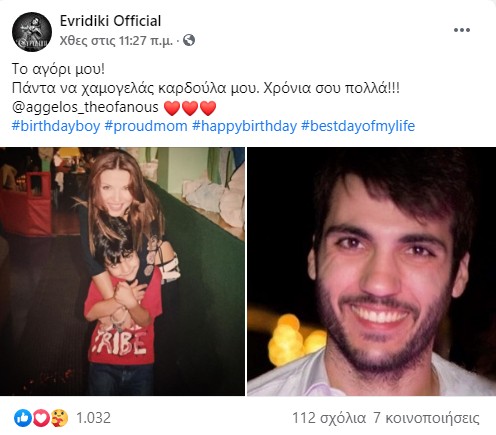Click the globe public audience icon
The image size is (496, 435).
point(189,40)
